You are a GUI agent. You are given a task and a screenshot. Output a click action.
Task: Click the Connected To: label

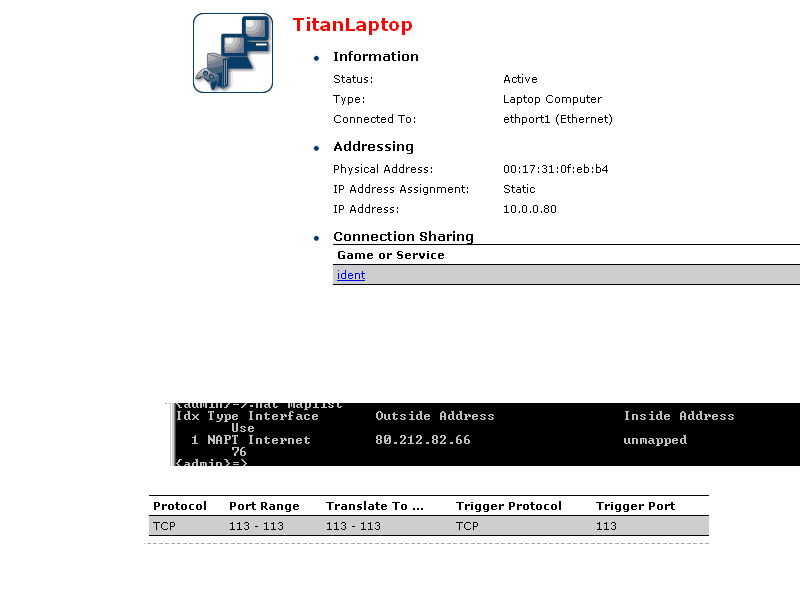point(374,119)
